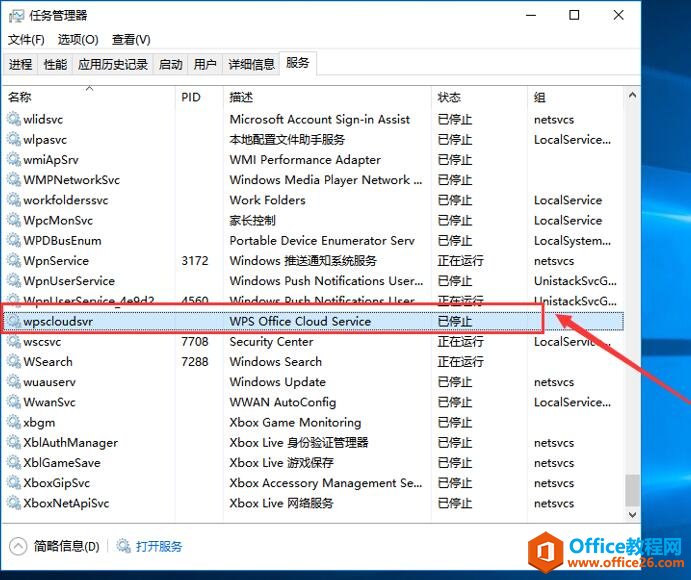This screenshot has height=580, width=691.
Task: Click PID 3172 in the WpnService row
Action: tap(195, 260)
